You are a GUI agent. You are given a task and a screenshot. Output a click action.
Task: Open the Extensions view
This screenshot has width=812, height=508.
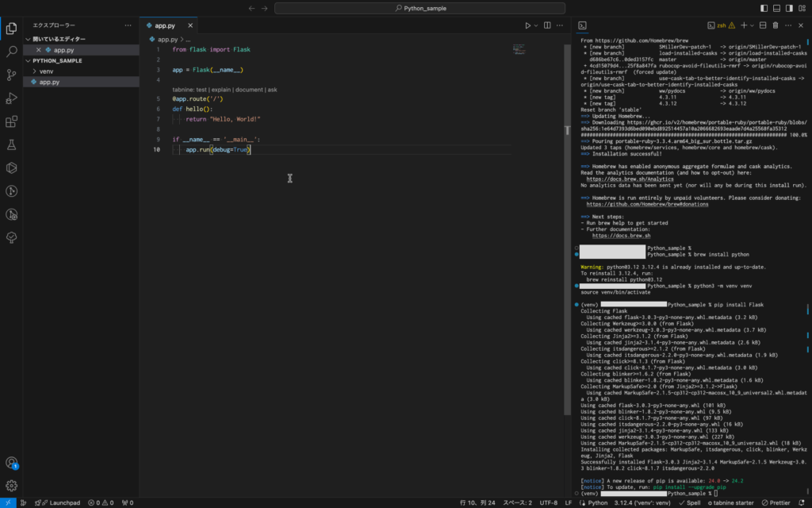(11, 121)
